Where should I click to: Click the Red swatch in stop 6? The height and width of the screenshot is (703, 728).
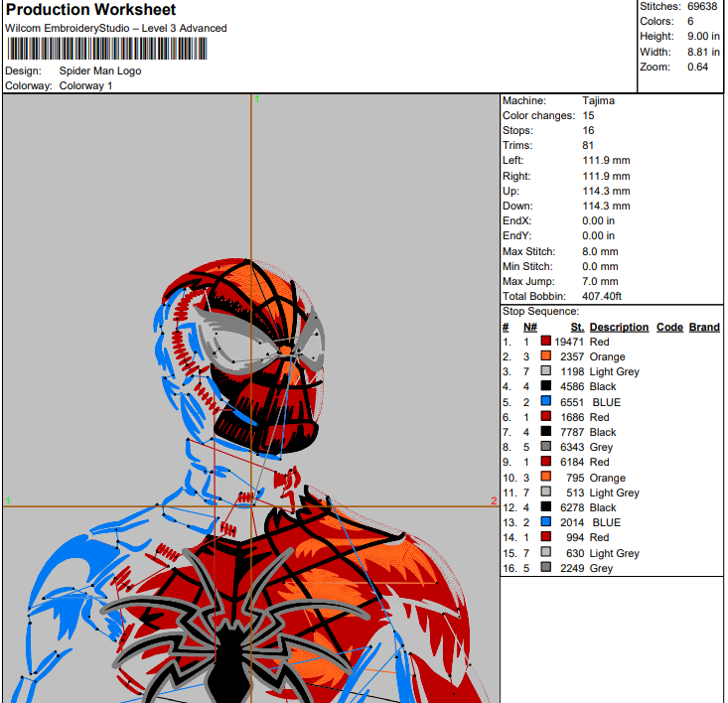tap(546, 417)
